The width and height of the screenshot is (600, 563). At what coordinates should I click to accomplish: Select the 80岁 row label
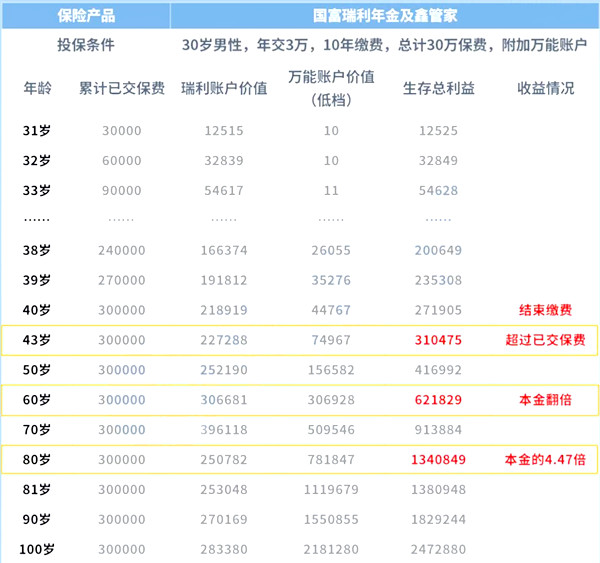pos(37,459)
